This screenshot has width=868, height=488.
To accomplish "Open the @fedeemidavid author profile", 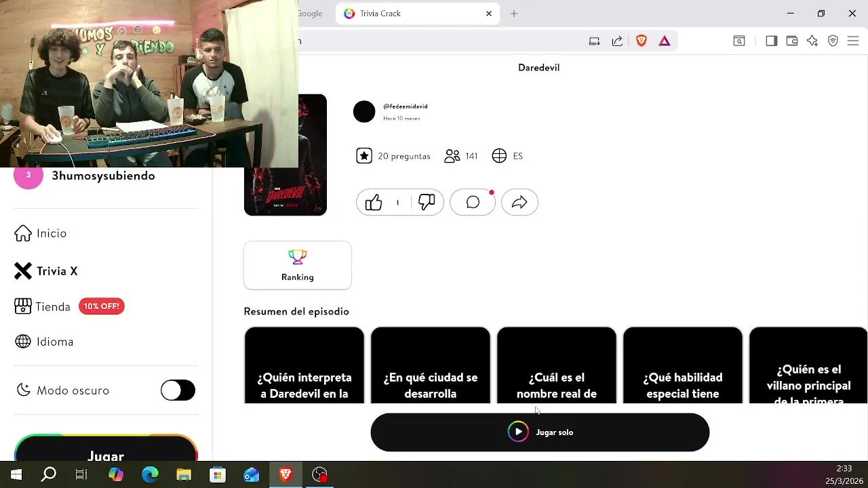I will (406, 106).
